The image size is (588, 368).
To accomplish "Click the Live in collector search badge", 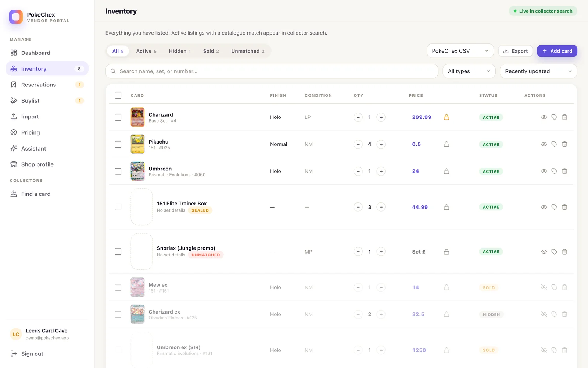I will click(x=543, y=11).
